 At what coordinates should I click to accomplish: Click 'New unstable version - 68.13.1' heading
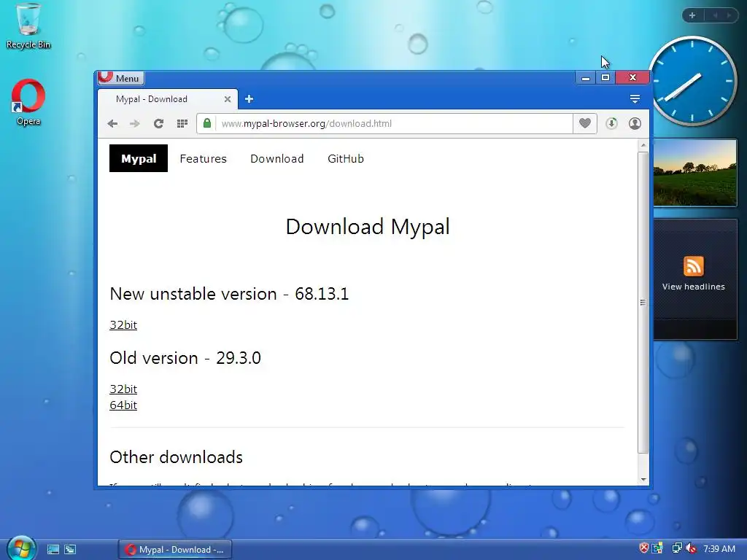(229, 294)
